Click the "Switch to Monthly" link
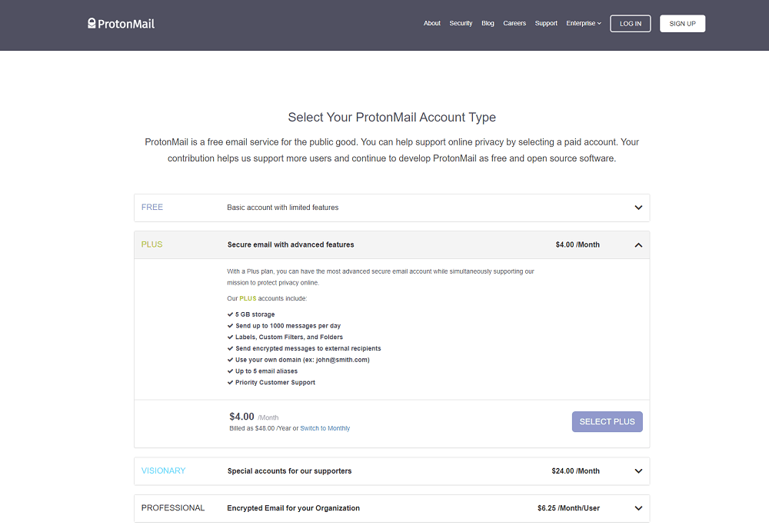 [325, 428]
